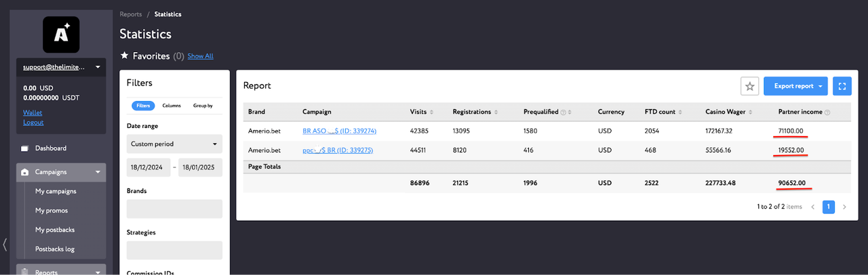The height and width of the screenshot is (275, 868).
Task: Click Show All favorites link
Action: click(x=200, y=56)
